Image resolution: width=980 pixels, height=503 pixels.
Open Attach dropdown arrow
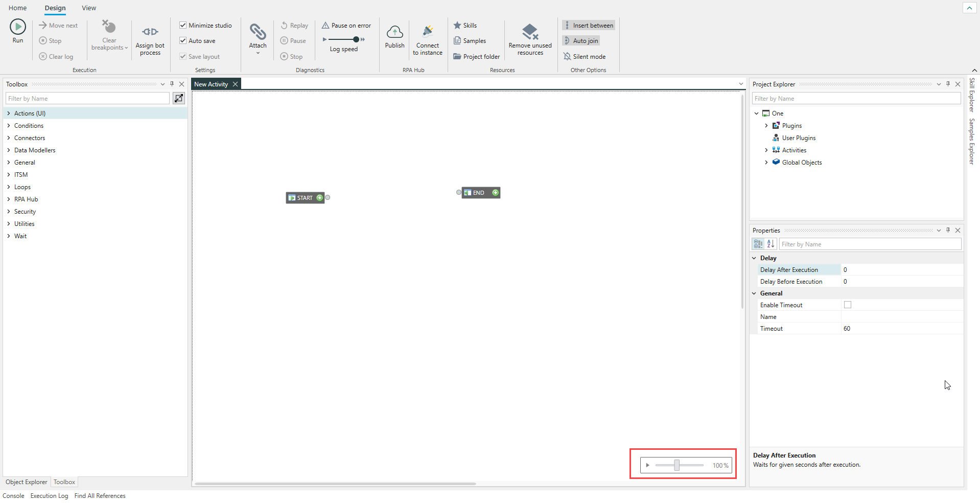(x=258, y=53)
